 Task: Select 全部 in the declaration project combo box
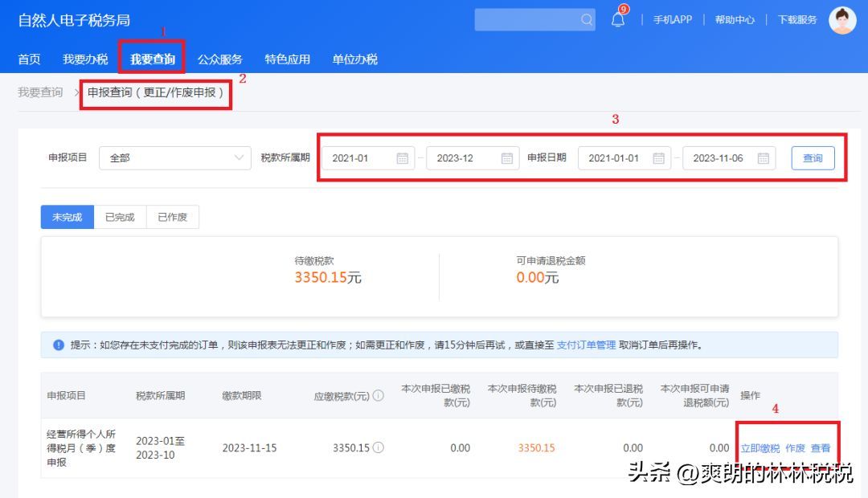point(161,158)
